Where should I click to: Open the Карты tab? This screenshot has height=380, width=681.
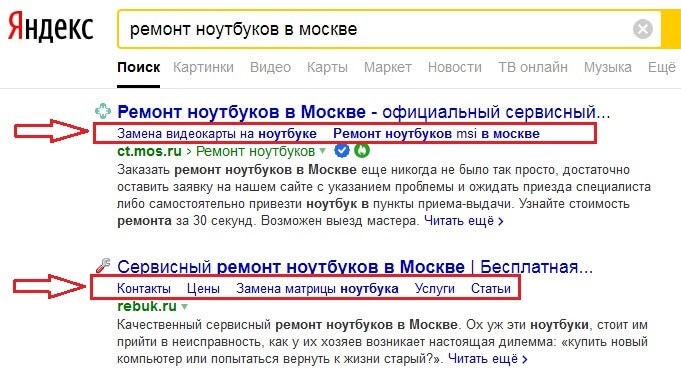click(327, 67)
